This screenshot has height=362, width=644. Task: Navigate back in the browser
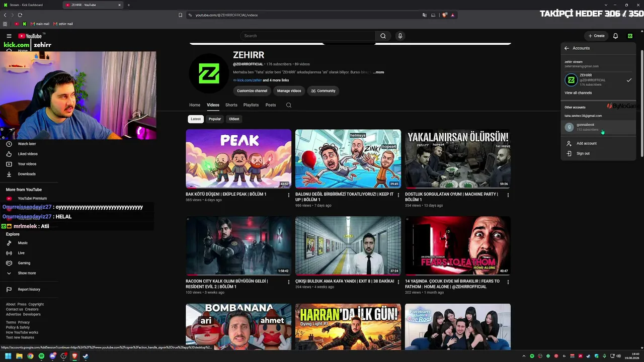5,15
